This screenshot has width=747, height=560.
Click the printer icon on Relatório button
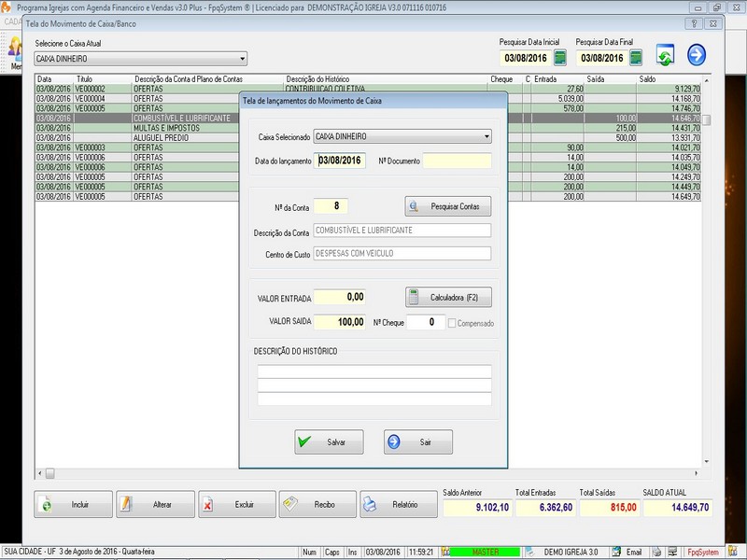click(370, 504)
